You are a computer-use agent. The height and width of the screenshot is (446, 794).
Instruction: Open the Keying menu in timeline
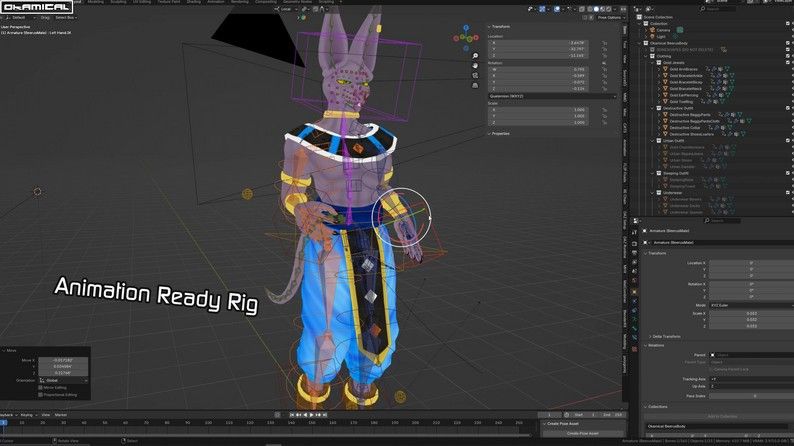[x=27, y=415]
